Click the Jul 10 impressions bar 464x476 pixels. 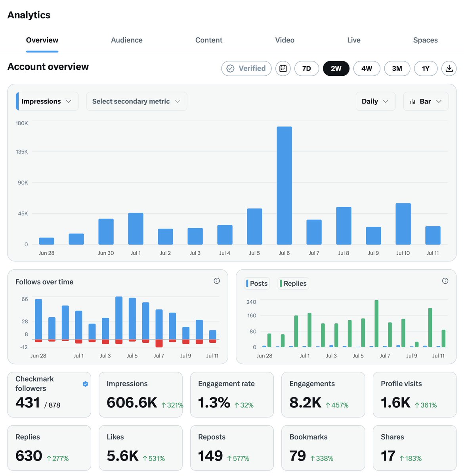point(403,224)
